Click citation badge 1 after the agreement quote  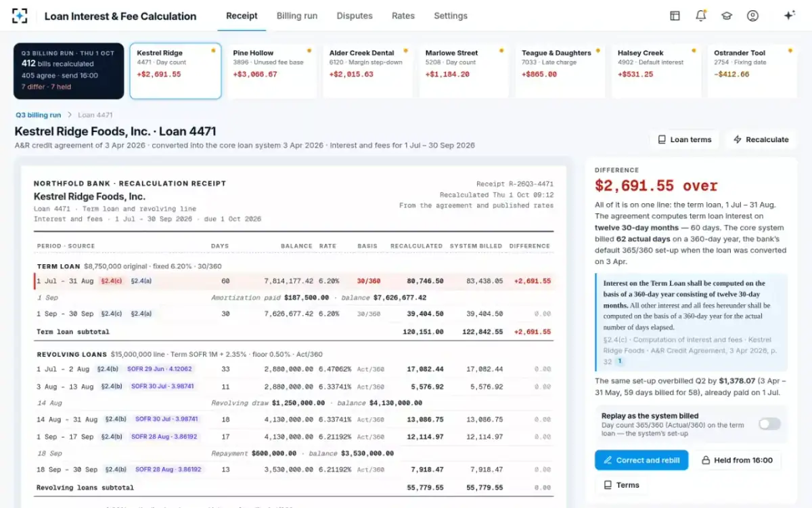click(621, 362)
